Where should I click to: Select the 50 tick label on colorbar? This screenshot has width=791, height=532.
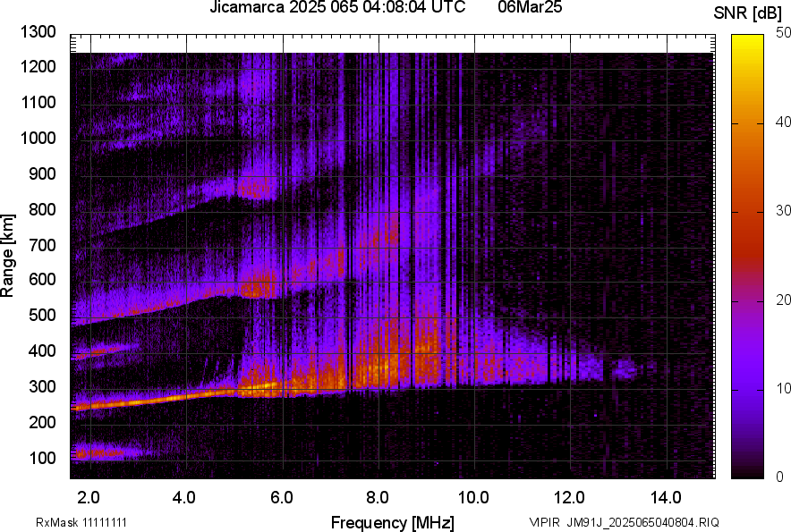coord(783,32)
